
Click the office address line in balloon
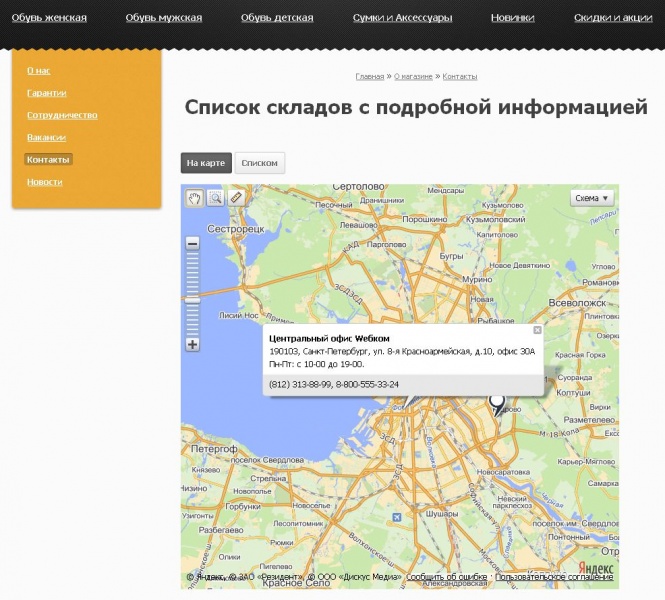coord(402,352)
